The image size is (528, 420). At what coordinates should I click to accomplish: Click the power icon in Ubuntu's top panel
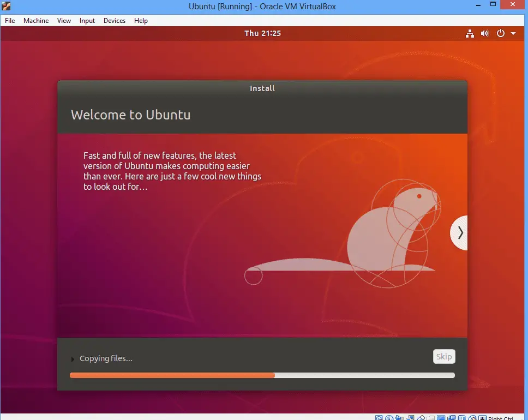click(501, 33)
